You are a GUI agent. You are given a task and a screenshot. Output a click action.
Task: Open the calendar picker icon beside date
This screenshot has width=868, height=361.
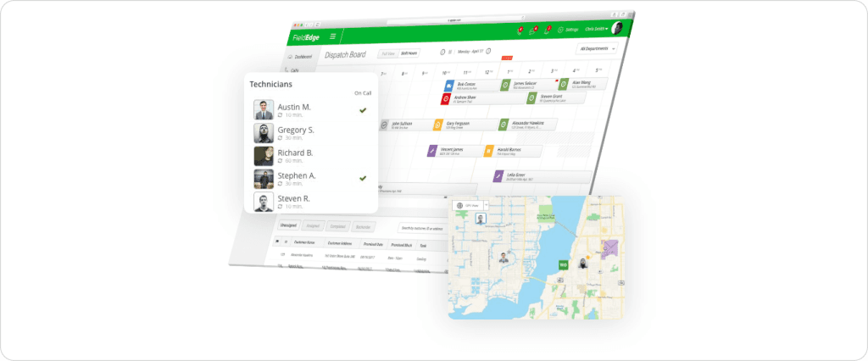coord(450,52)
